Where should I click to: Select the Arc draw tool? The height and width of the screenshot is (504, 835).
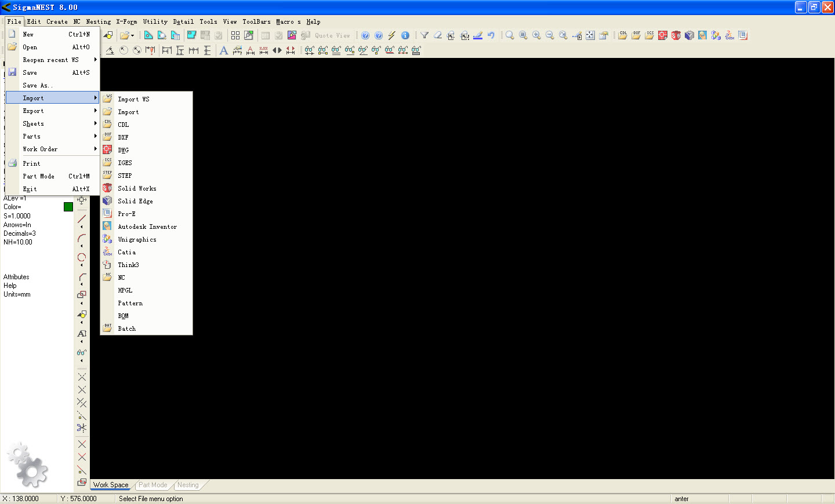tap(82, 238)
